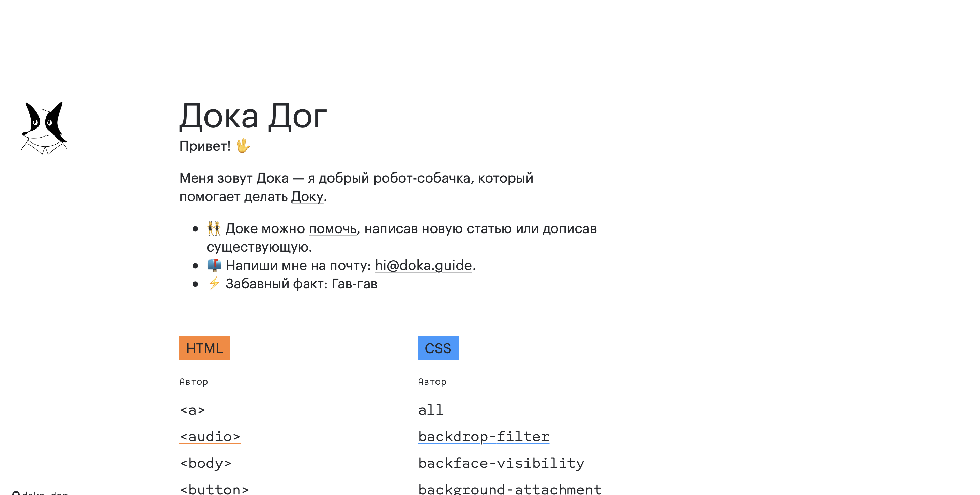Screen dimensions: 980x495
Task: Click the orange HTML badge
Action: pyautogui.click(x=204, y=348)
